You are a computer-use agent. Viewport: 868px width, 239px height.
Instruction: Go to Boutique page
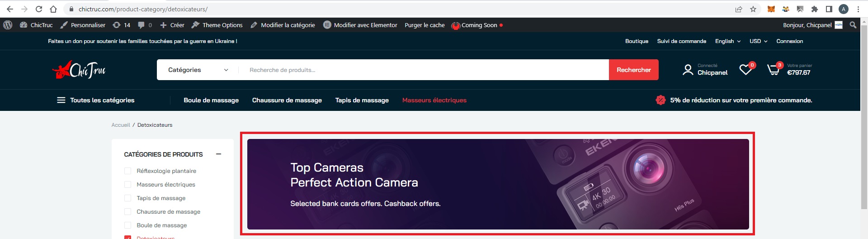point(637,41)
